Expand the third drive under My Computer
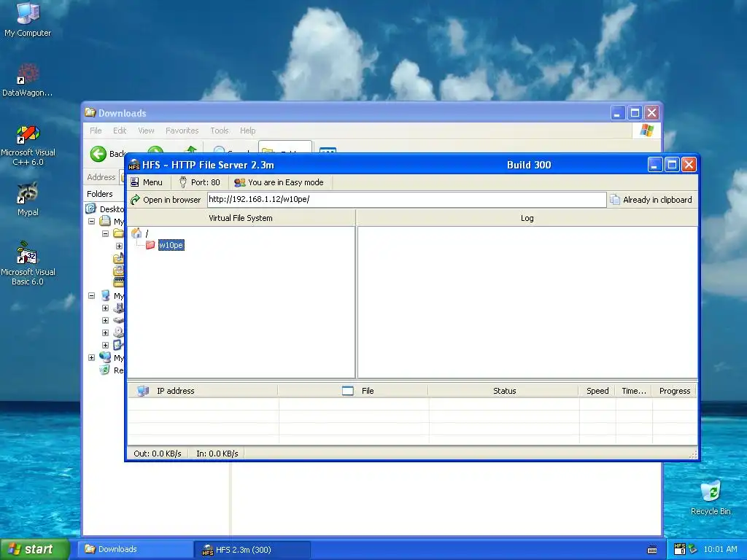The width and height of the screenshot is (747, 560). pos(105,332)
